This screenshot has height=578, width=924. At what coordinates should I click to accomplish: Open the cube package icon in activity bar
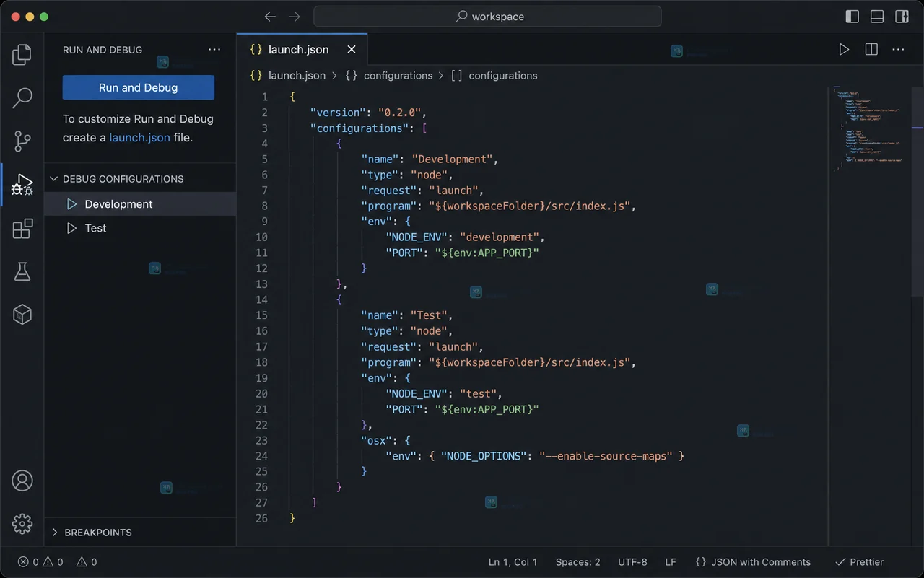point(22,314)
